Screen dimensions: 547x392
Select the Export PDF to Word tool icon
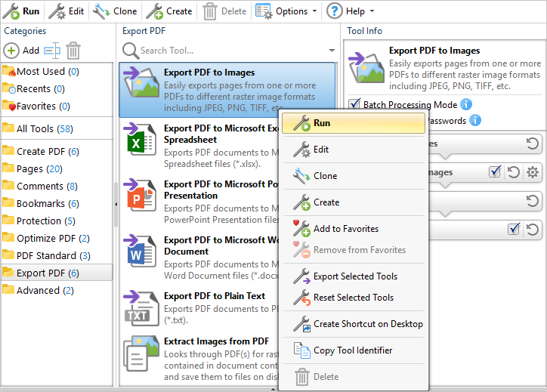pos(140,251)
